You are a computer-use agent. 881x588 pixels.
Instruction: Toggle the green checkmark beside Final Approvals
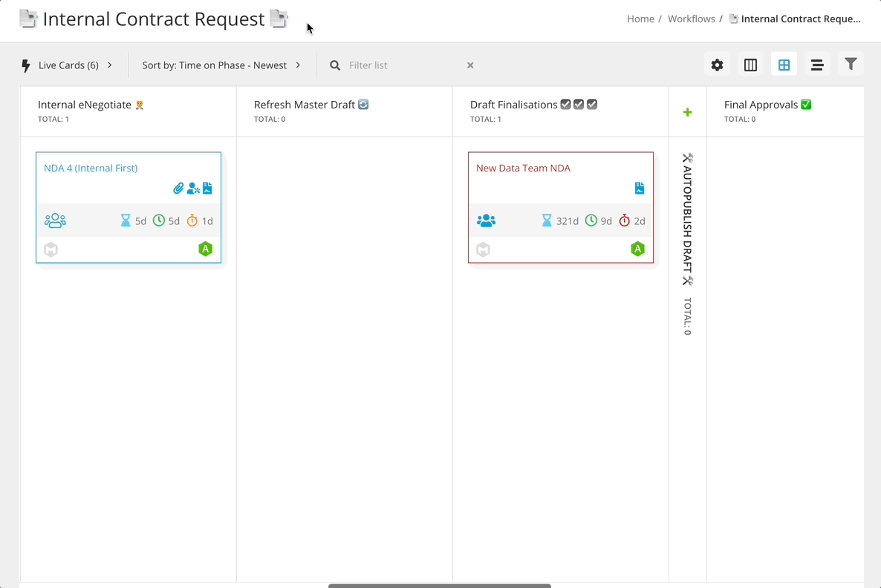tap(805, 104)
